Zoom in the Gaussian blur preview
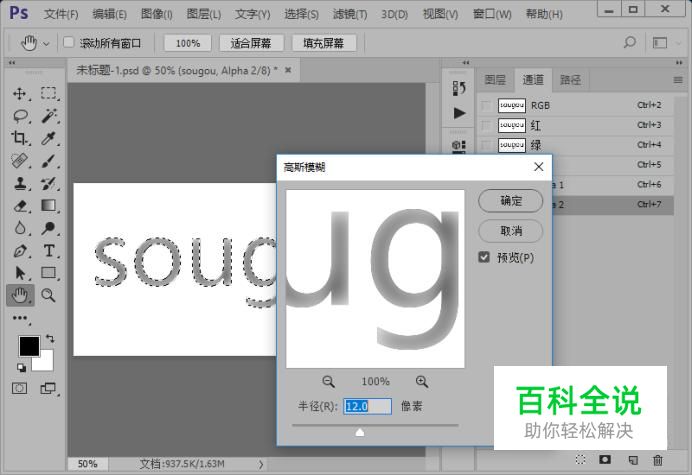Screen dimensions: 692x475 [x=422, y=381]
